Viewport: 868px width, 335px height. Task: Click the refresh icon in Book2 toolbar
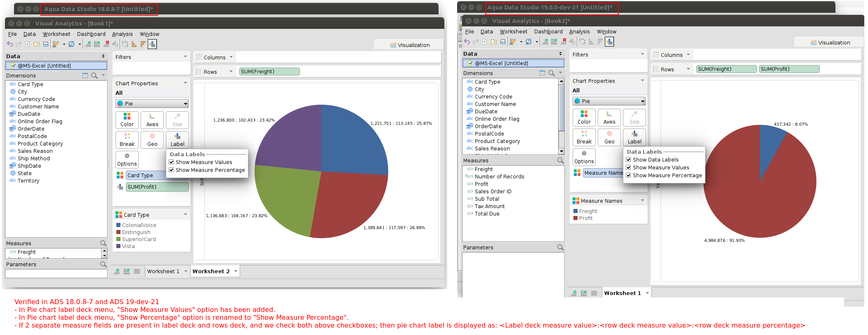[x=528, y=42]
